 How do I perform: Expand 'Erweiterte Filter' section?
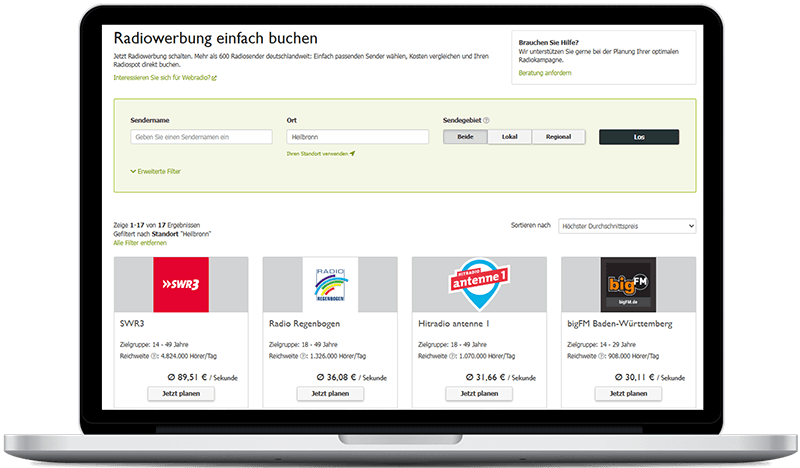tap(156, 171)
